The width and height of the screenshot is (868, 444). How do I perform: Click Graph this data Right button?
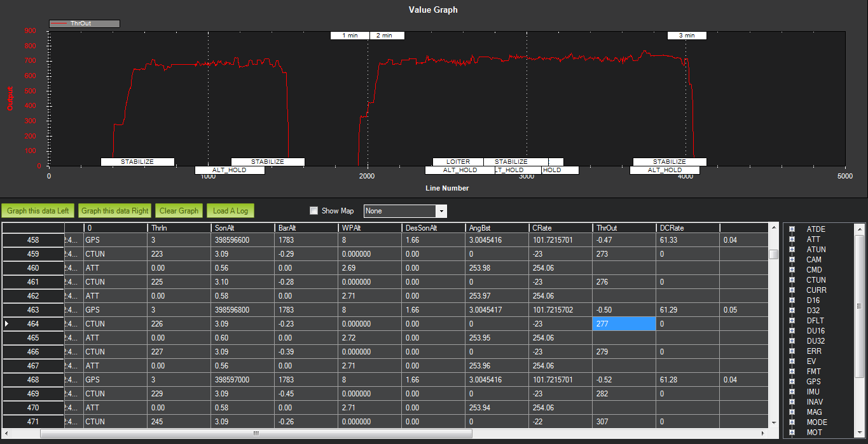click(115, 211)
